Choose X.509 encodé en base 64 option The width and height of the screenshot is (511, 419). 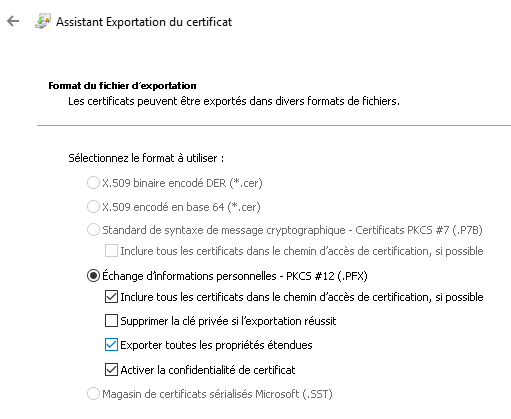(93, 207)
